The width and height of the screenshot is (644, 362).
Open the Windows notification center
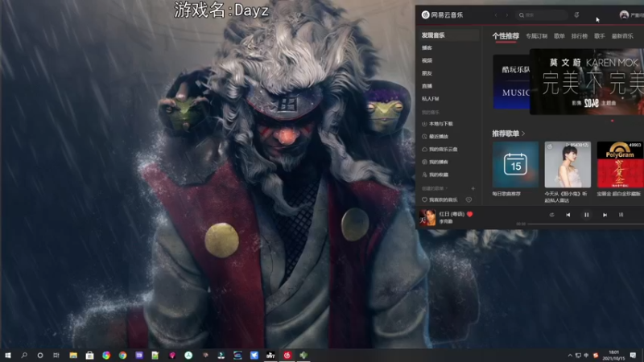[633, 355]
